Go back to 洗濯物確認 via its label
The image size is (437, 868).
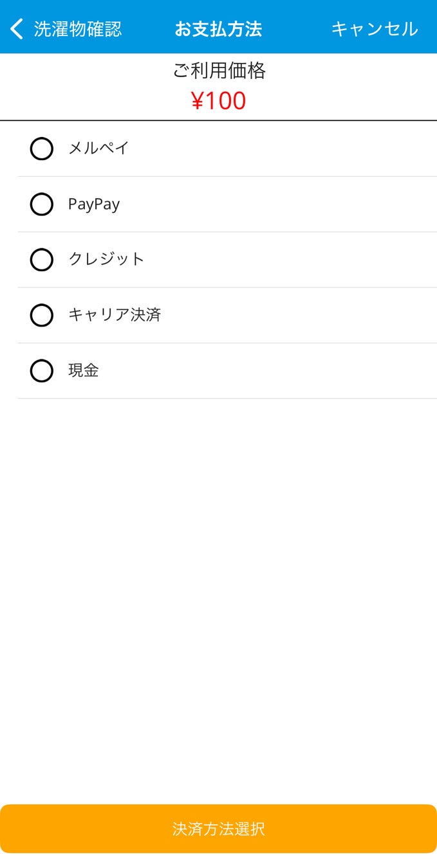pyautogui.click(x=77, y=29)
